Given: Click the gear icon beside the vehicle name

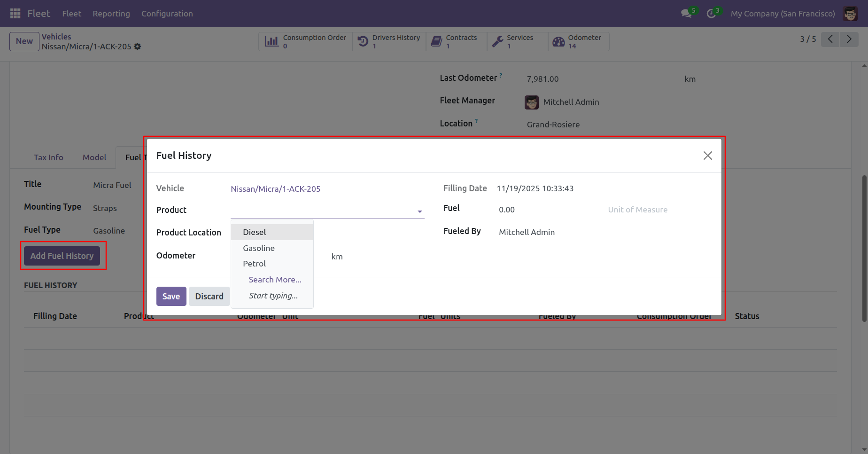Looking at the screenshot, I should (138, 47).
